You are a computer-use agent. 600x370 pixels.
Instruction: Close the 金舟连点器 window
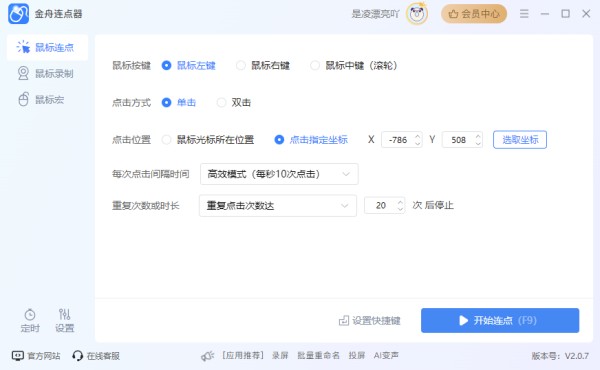pyautogui.click(x=586, y=14)
